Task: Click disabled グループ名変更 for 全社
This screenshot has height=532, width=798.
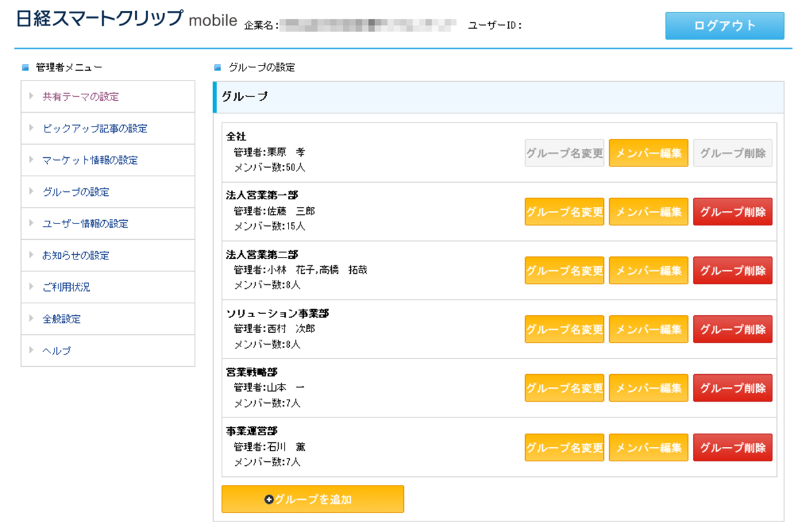Action: [565, 153]
